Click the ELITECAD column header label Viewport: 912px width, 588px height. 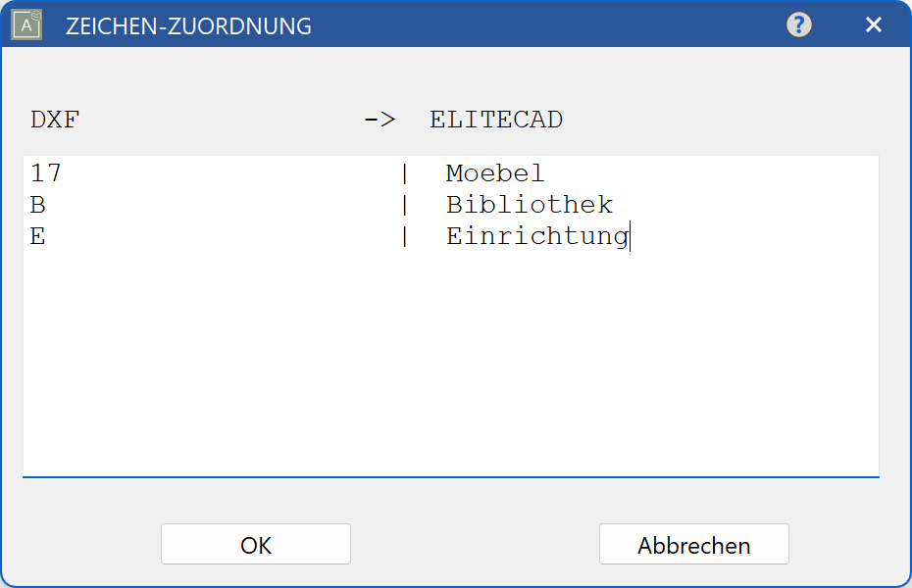(x=495, y=120)
